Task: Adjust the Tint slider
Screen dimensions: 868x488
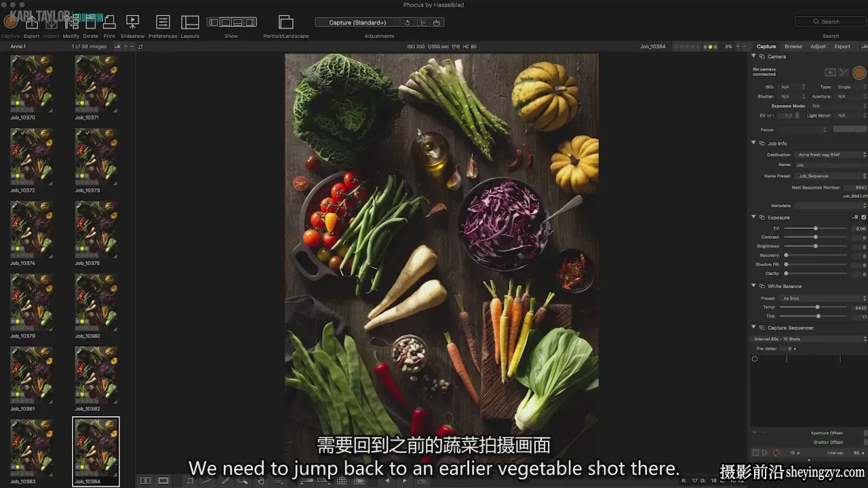Action: [815, 316]
